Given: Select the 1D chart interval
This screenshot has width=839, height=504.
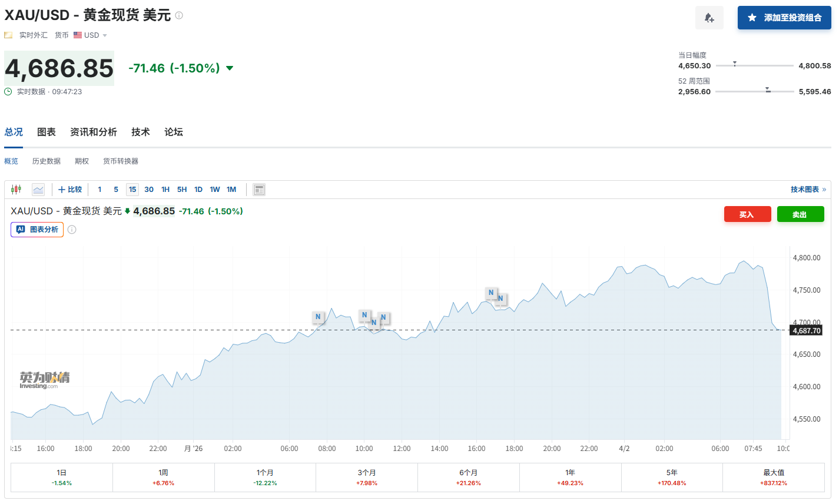Looking at the screenshot, I should tap(198, 190).
